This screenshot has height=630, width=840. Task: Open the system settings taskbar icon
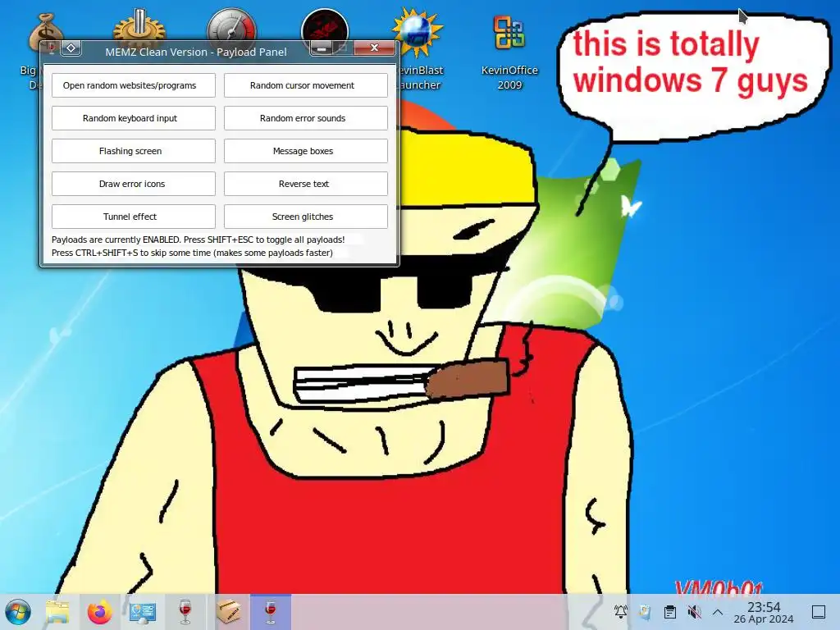(x=143, y=612)
